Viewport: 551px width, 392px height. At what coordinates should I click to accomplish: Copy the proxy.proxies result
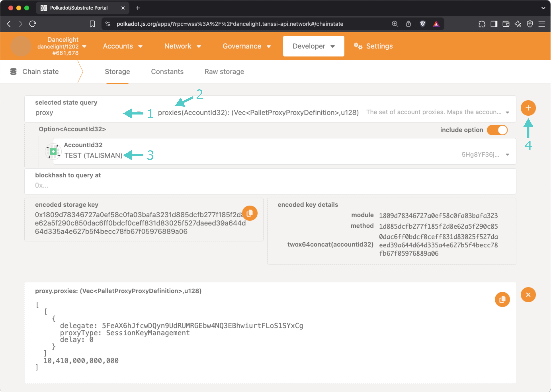[502, 300]
